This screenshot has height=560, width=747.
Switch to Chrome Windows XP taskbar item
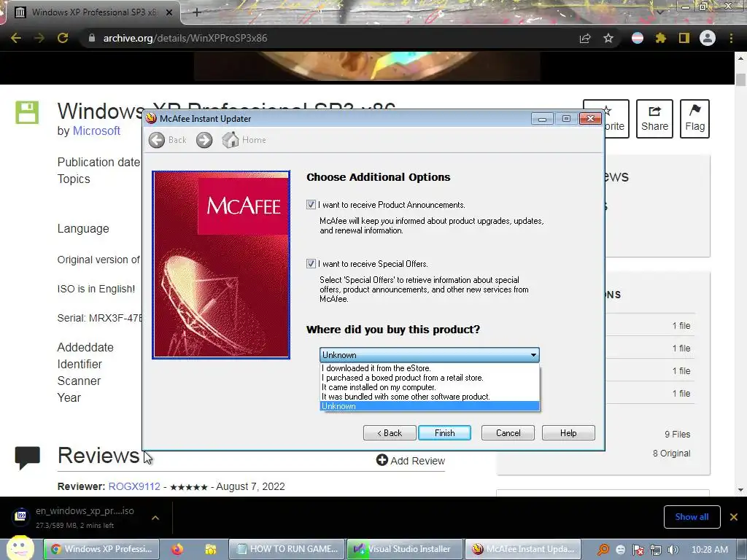point(101,549)
